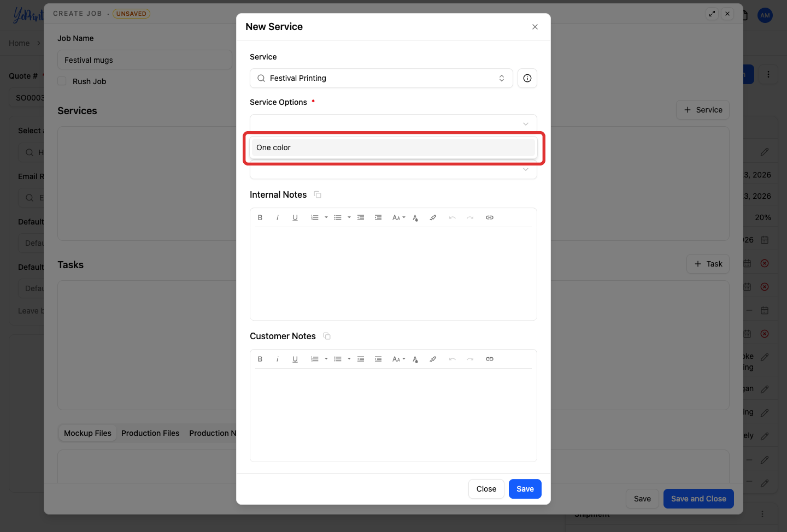Screen dimensions: 787x532
Task: Enable the Rush Job checkbox
Action: pos(62,81)
